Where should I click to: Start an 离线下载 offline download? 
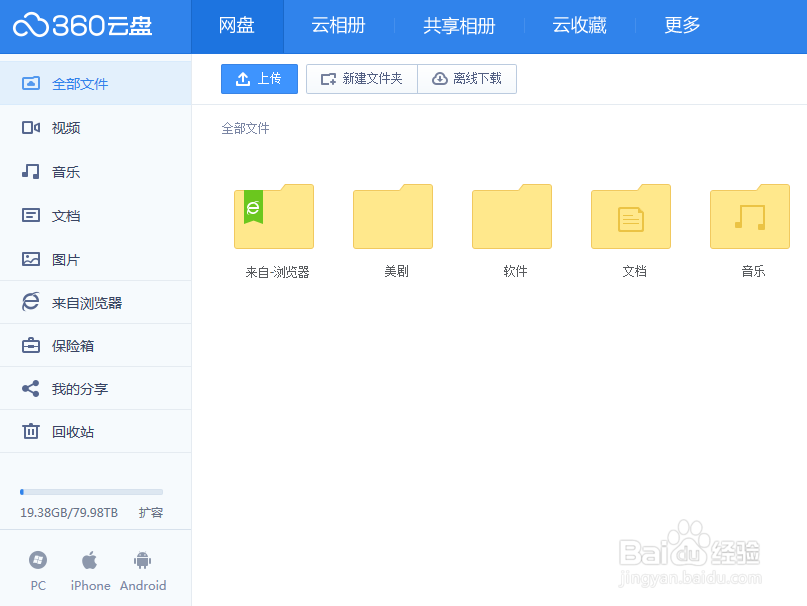click(x=467, y=79)
